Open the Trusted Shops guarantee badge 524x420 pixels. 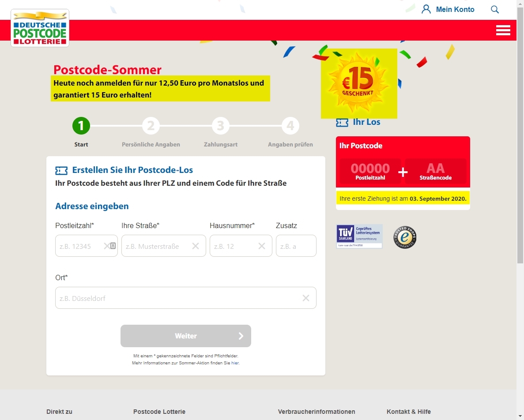pyautogui.click(x=405, y=237)
